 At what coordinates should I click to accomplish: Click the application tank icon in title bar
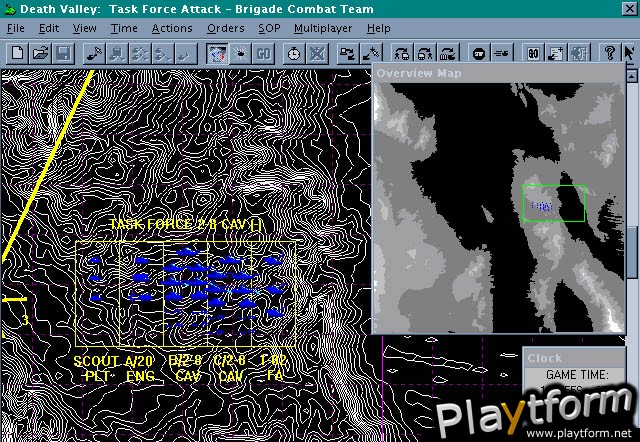pyautogui.click(x=9, y=9)
